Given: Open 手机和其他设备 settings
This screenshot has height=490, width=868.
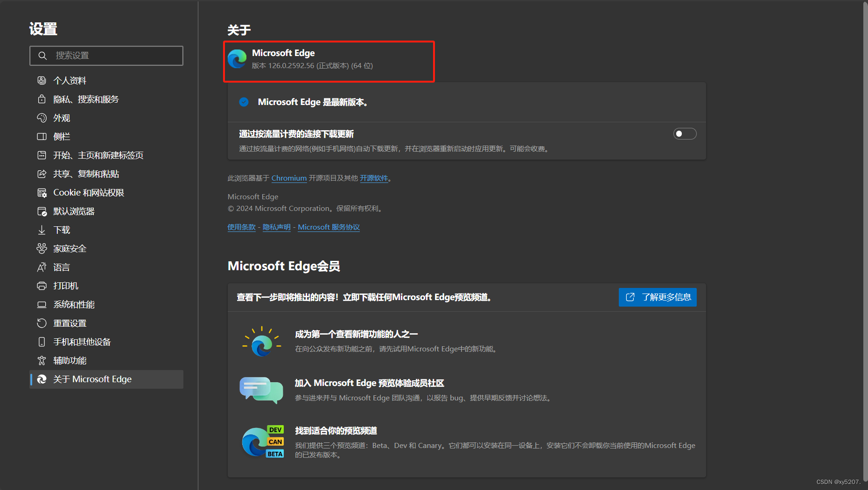Looking at the screenshot, I should (106, 342).
